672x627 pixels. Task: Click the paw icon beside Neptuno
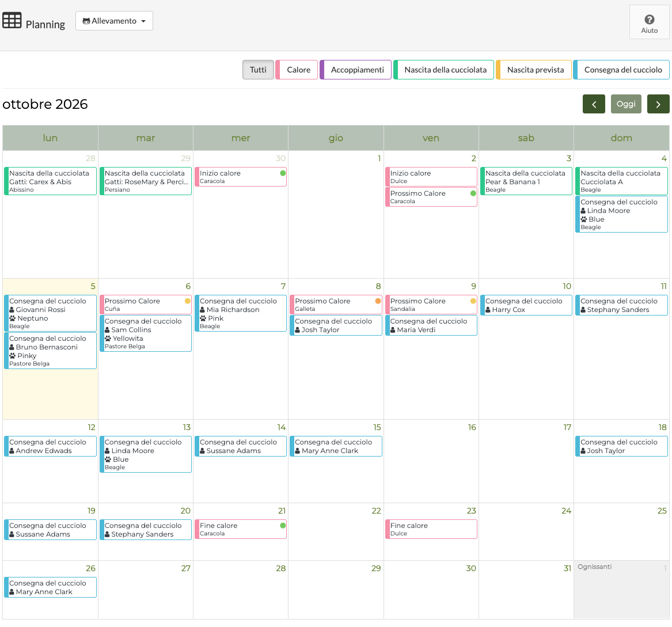pos(13,318)
